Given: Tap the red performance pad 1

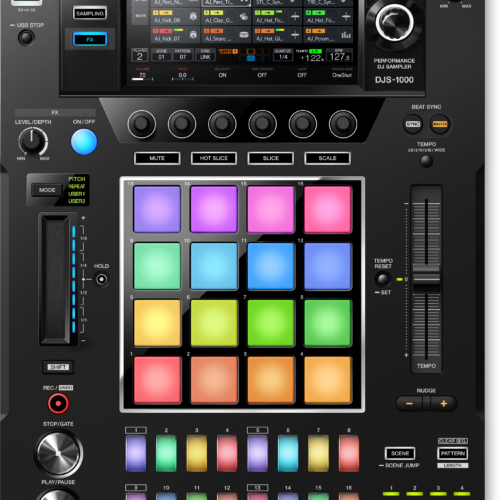Looking at the screenshot, I should (x=157, y=379).
